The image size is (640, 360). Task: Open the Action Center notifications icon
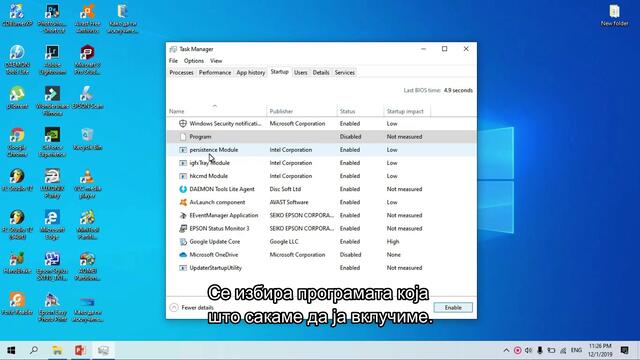click(624, 350)
